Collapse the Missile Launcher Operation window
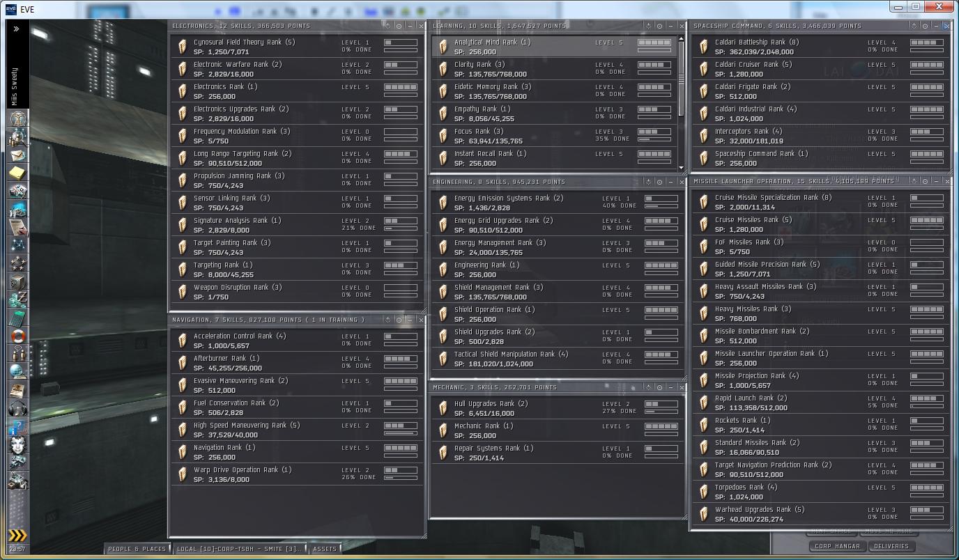Image resolution: width=959 pixels, height=560 pixels. [x=936, y=181]
